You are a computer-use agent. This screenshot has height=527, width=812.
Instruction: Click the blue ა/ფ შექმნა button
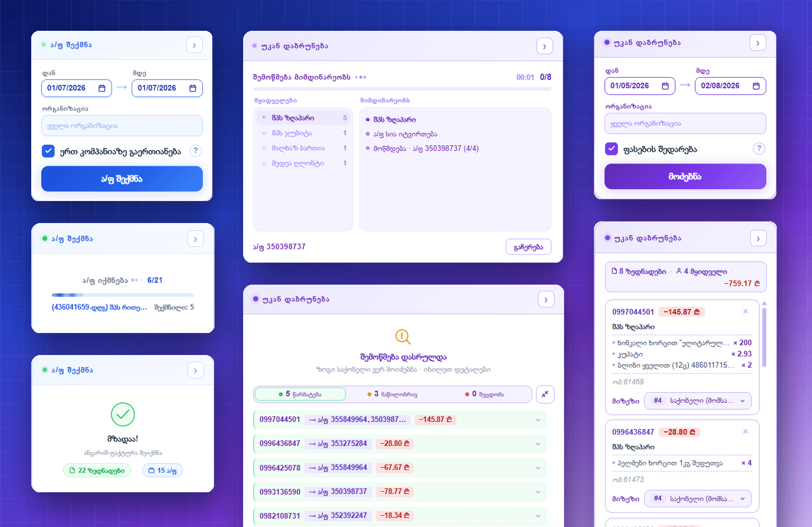click(122, 179)
